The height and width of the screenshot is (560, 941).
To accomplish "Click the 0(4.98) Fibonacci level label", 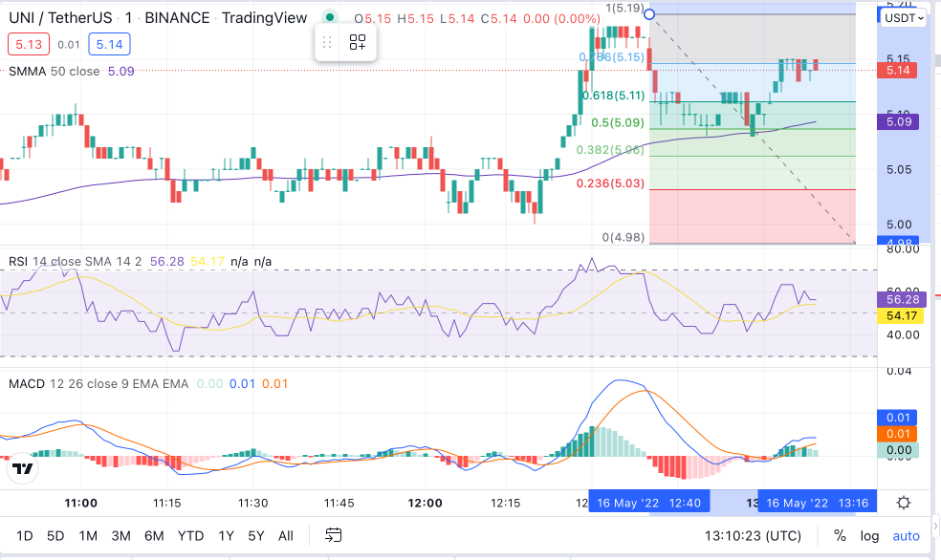I will 623,237.
